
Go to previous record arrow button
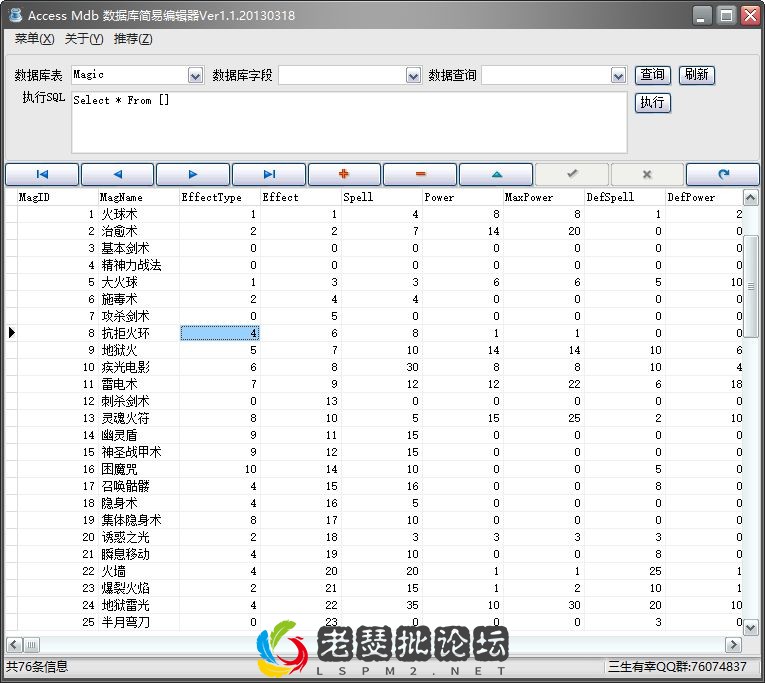[x=118, y=174]
